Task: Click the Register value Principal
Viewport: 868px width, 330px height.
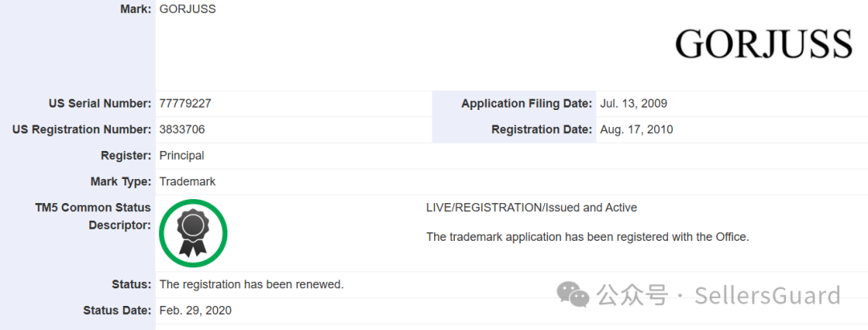Action: 182,155
